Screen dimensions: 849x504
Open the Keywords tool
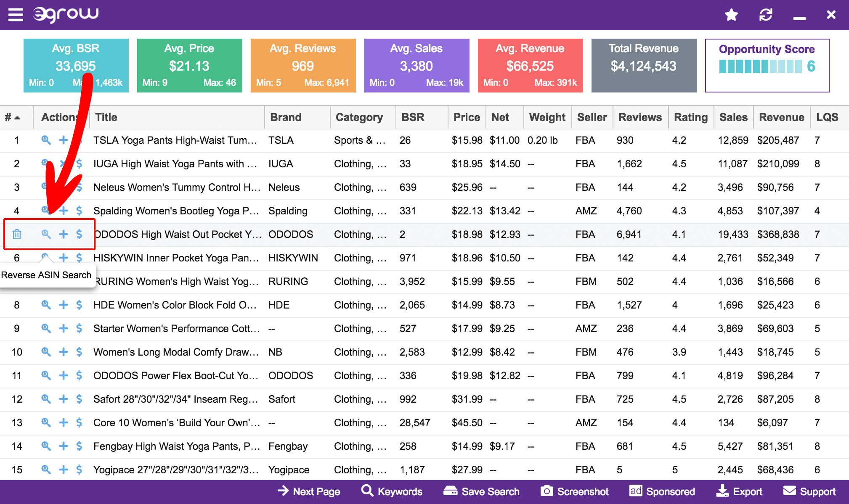tap(392, 491)
